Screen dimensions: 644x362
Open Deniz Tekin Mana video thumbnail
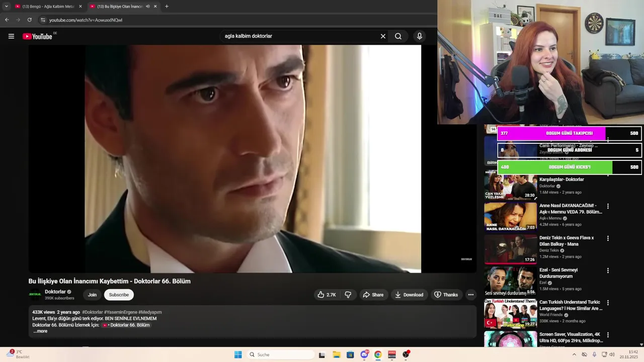pyautogui.click(x=510, y=249)
